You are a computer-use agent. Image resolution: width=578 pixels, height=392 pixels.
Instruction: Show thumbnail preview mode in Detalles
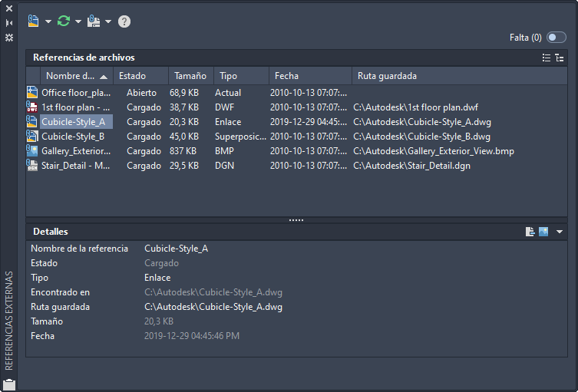click(x=543, y=232)
